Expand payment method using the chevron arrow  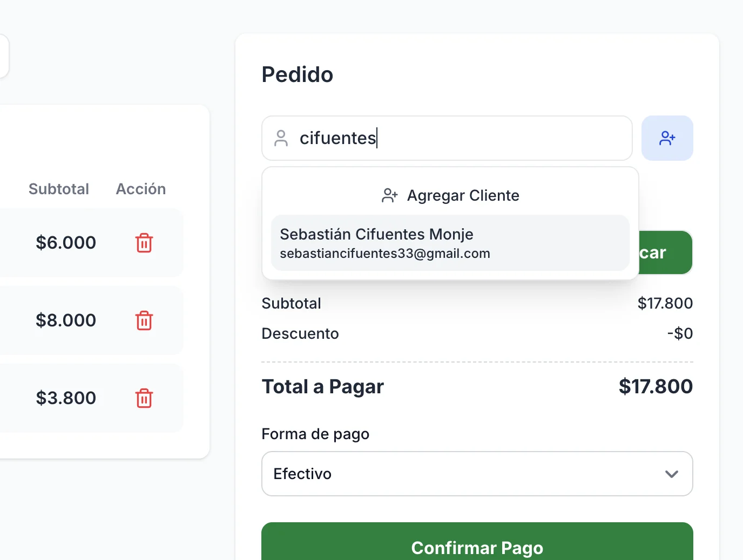tap(671, 474)
